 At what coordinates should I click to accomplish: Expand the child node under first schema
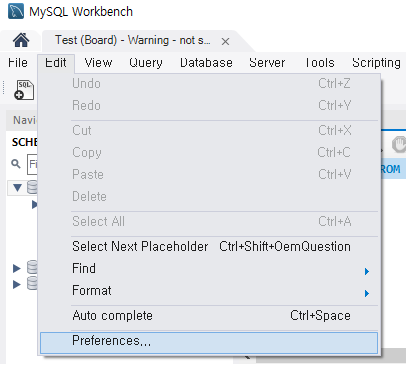pos(34,204)
